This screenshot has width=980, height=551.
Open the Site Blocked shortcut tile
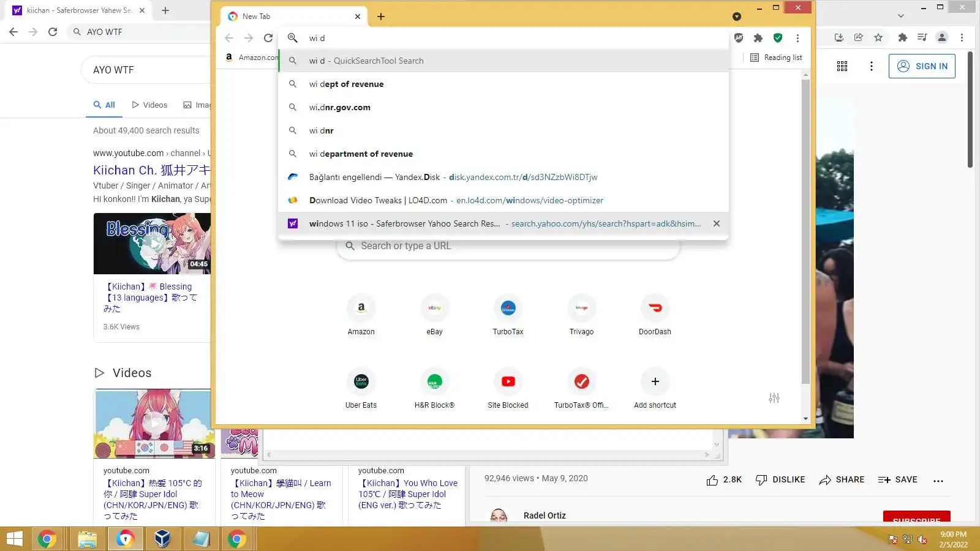pos(508,388)
